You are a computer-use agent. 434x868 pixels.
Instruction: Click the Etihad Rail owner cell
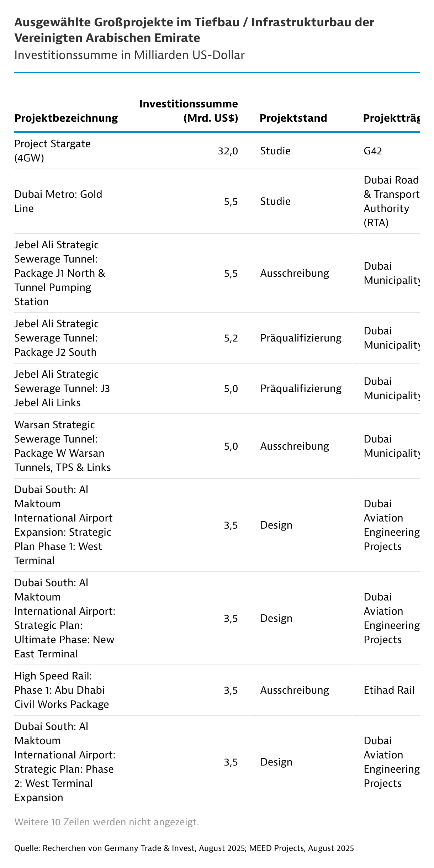[389, 690]
